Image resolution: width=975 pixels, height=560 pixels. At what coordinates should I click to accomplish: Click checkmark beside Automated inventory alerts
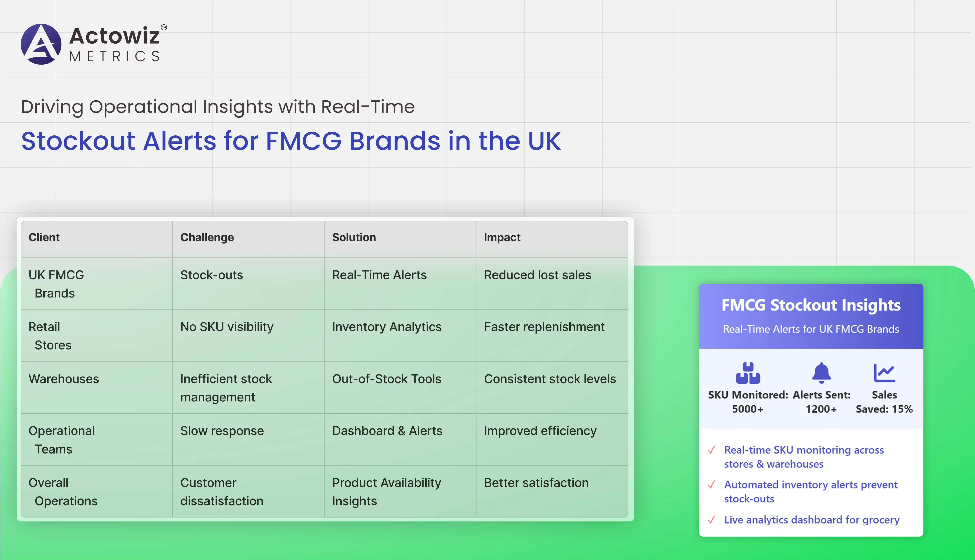pos(711,485)
